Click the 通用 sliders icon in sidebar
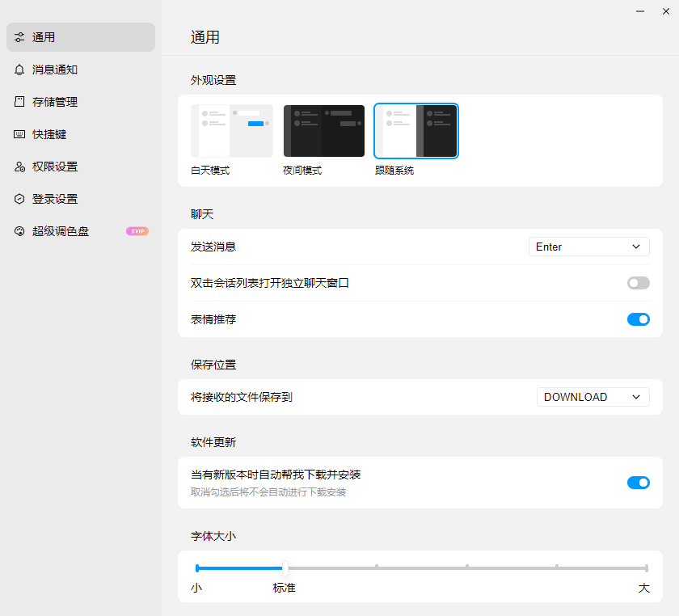 [19, 37]
